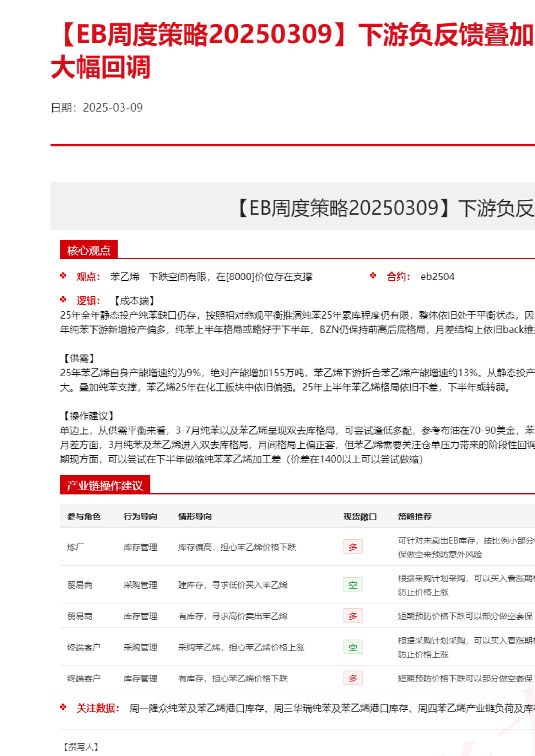Screen dimensions: 535x756
Task: Select the 产业链操作建议 section tab
Action: coord(105,485)
